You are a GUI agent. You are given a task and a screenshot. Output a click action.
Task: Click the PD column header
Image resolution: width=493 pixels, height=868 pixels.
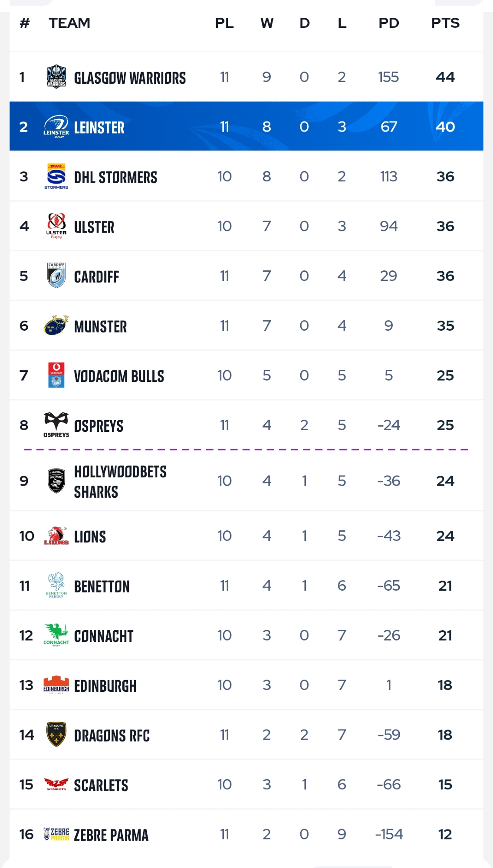tap(388, 23)
